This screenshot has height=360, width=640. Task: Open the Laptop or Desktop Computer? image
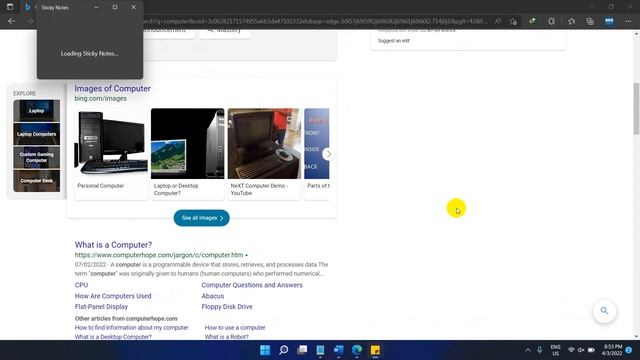pyautogui.click(x=187, y=144)
